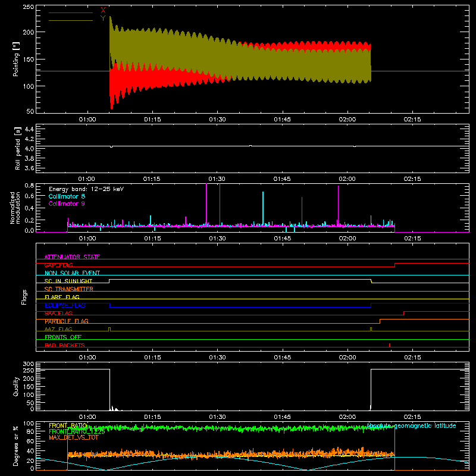Click the FRONTS_OFF flag label

[63, 337]
